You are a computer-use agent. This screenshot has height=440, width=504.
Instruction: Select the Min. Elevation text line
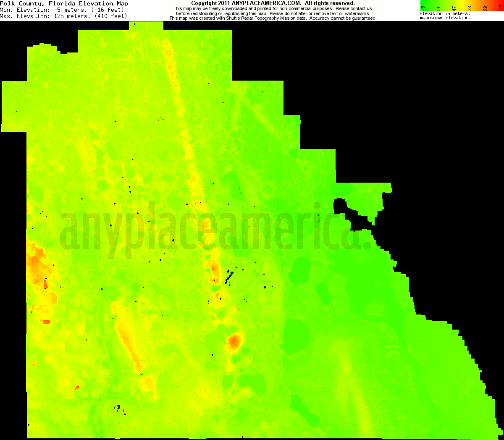(62, 10)
